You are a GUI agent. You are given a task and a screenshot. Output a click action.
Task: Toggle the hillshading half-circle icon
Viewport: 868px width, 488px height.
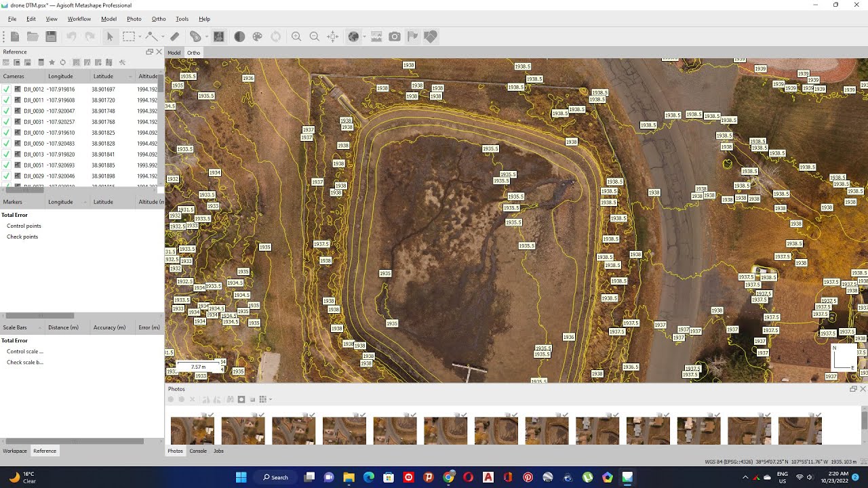[239, 37]
